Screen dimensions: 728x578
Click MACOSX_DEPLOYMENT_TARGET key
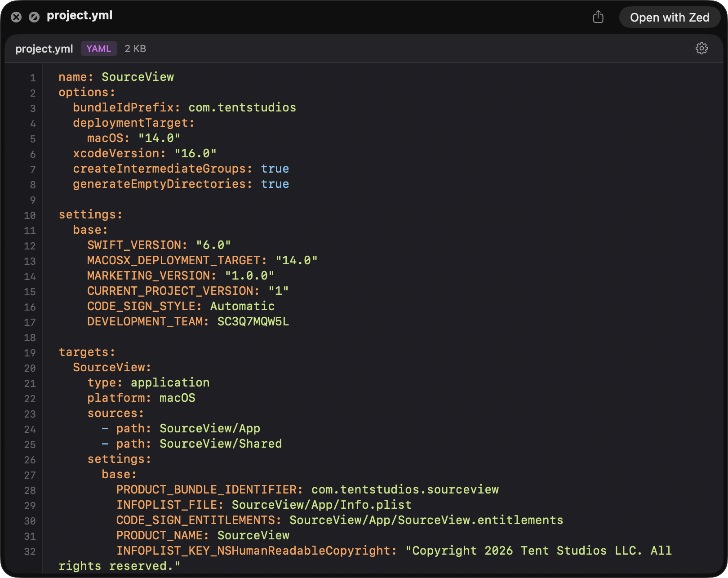pyautogui.click(x=177, y=260)
